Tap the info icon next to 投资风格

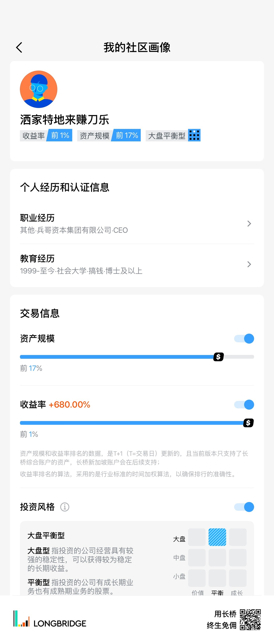click(x=65, y=507)
